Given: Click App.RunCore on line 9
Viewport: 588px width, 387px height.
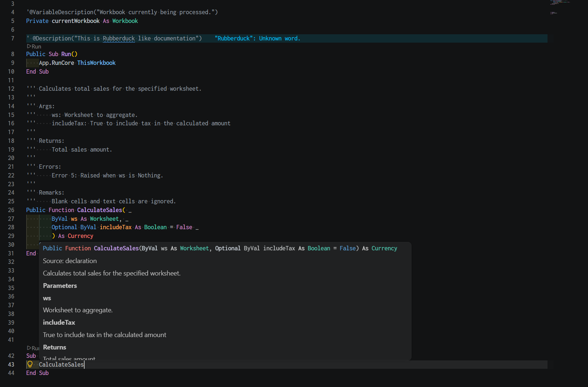Looking at the screenshot, I should [57, 63].
